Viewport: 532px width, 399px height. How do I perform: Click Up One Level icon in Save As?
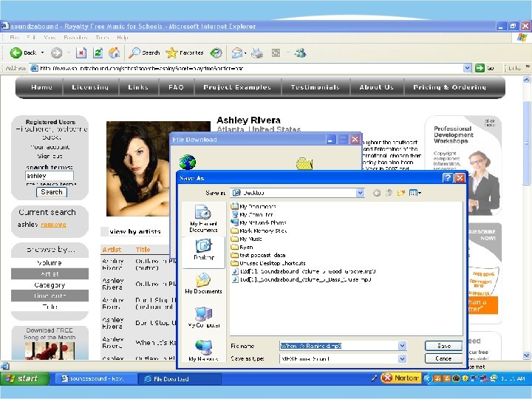click(x=389, y=193)
